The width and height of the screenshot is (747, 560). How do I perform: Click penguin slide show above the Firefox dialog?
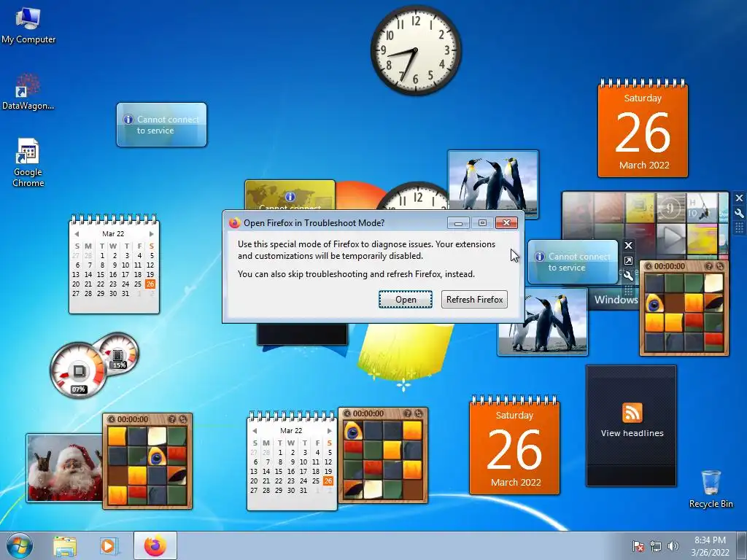493,181
